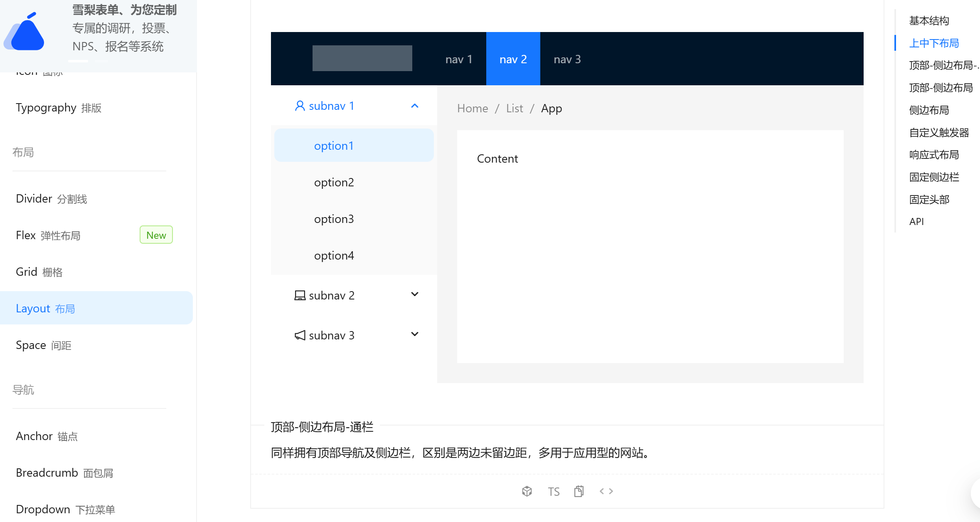Click the user icon beside subnav 1

click(x=300, y=106)
